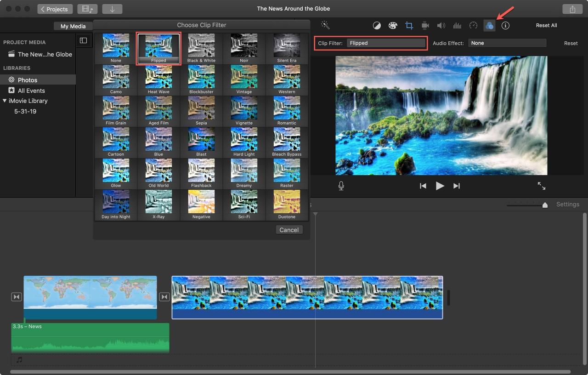Click the background music note icon
This screenshot has width=588, height=375.
click(19, 360)
